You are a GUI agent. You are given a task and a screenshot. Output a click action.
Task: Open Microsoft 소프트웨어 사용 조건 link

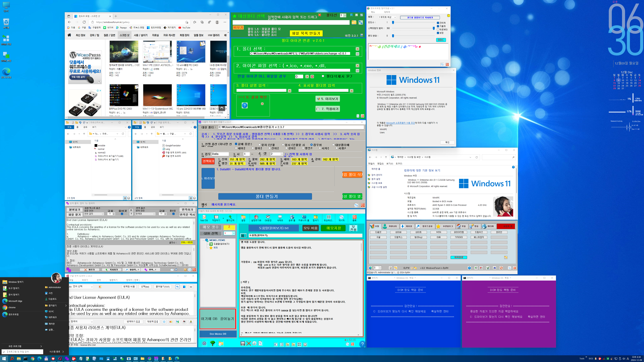(x=400, y=123)
